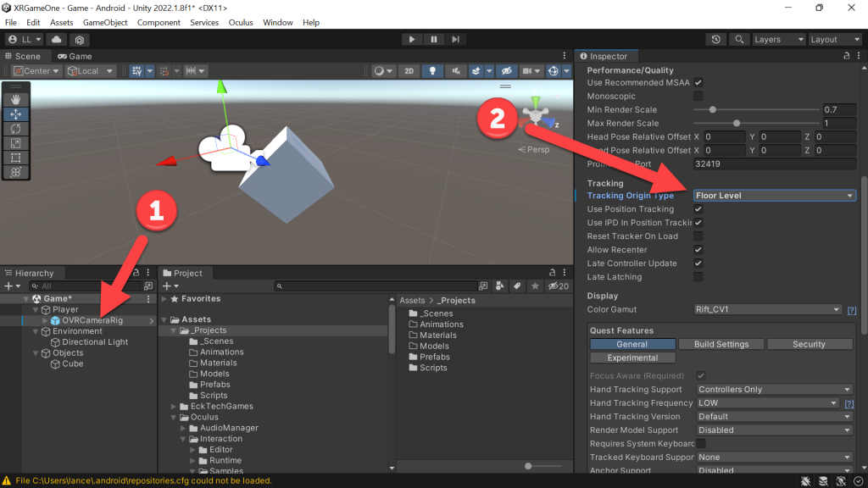Toggle scene audio mute icon
This screenshot has width=868, height=488.
pyautogui.click(x=455, y=71)
